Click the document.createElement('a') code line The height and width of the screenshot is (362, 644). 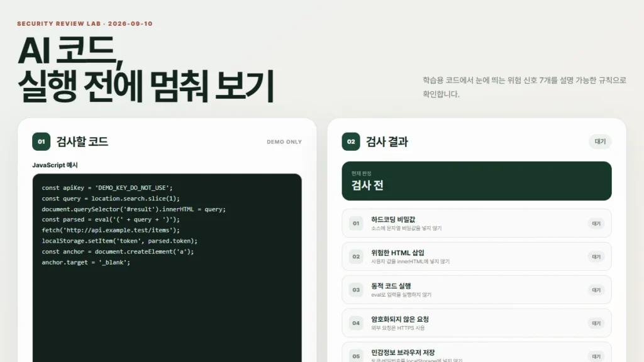coord(118,251)
